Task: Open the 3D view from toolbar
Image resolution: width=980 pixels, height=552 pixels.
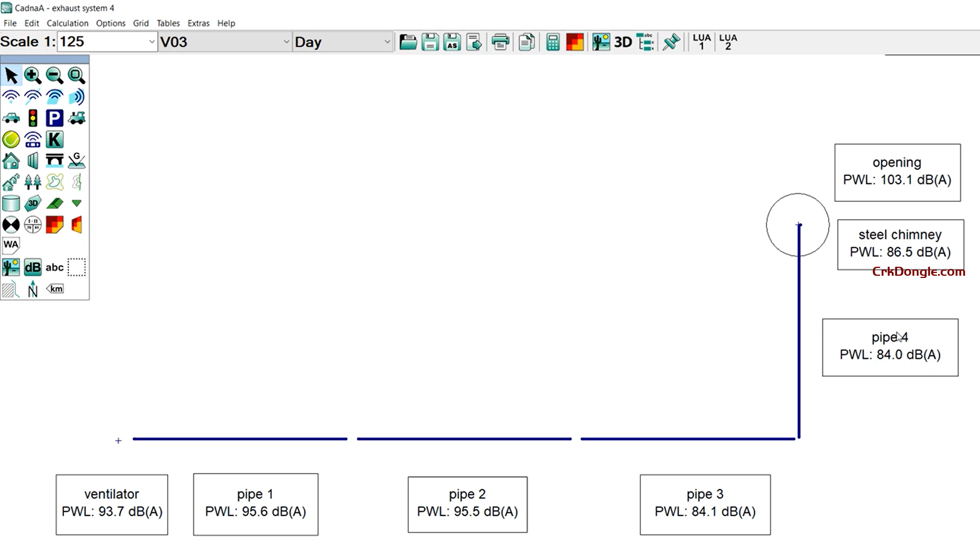Action: (623, 42)
